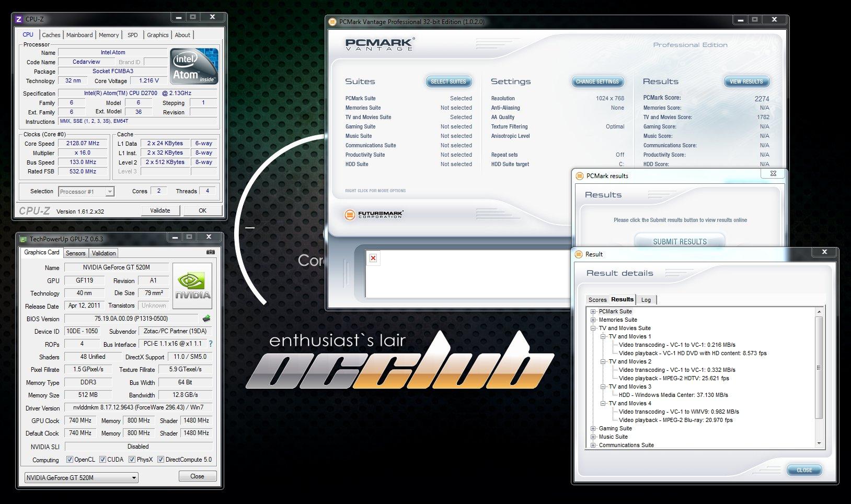Screen dimensions: 851x504
Task: Click the scrollbar up arrow in results tree
Action: tap(819, 312)
